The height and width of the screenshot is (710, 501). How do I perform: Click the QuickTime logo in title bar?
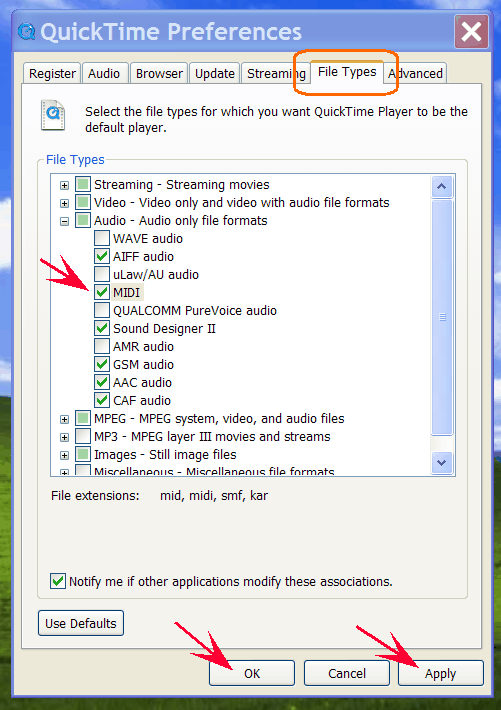(27, 32)
